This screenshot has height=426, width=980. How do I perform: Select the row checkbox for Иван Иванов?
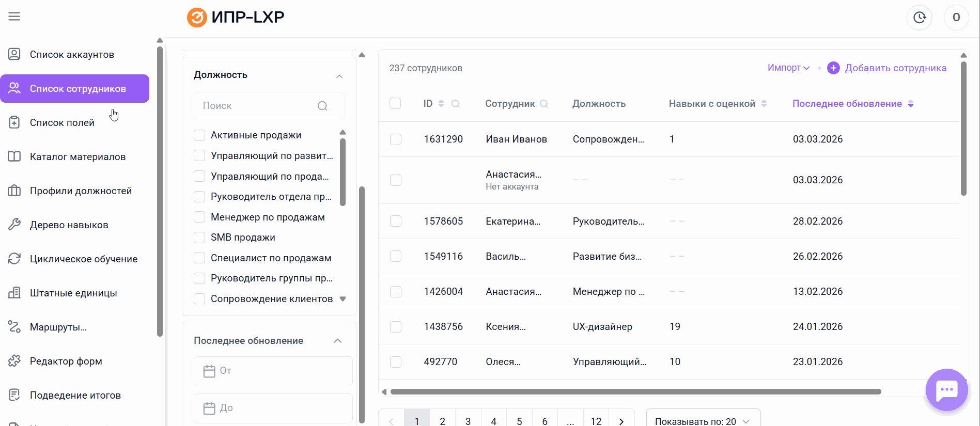396,139
